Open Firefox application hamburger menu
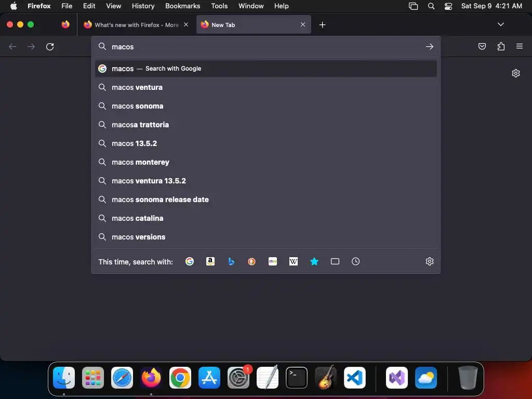The height and width of the screenshot is (399, 532). (x=520, y=46)
